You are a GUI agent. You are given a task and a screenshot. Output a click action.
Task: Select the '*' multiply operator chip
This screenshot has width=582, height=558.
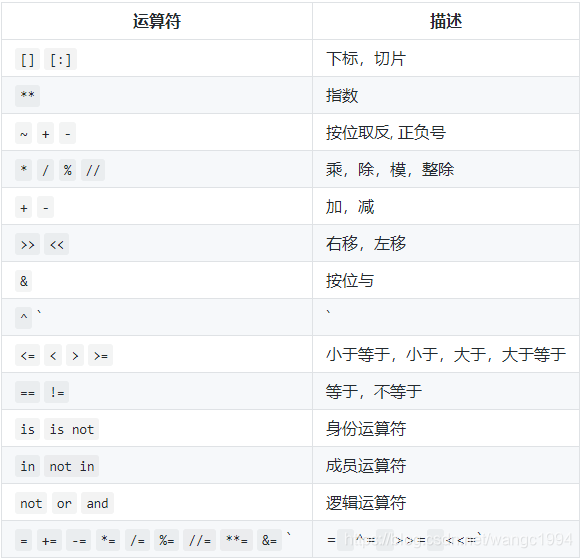coord(23,170)
